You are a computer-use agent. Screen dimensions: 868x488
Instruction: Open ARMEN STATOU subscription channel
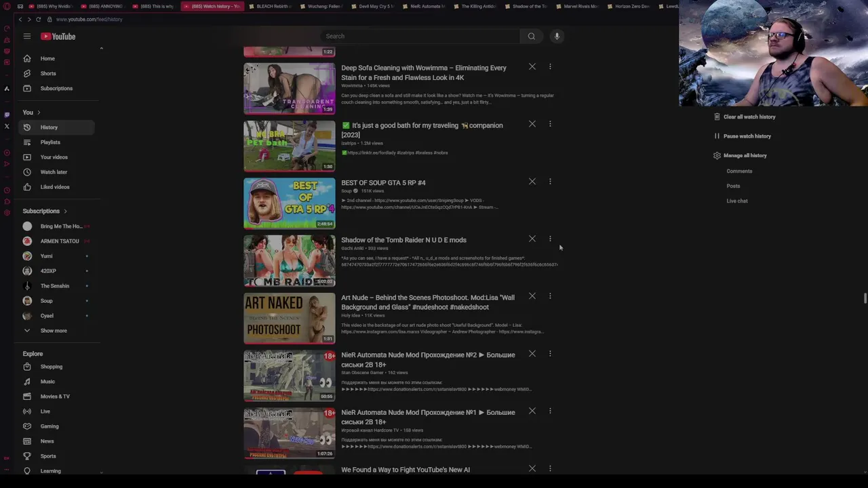pos(58,241)
